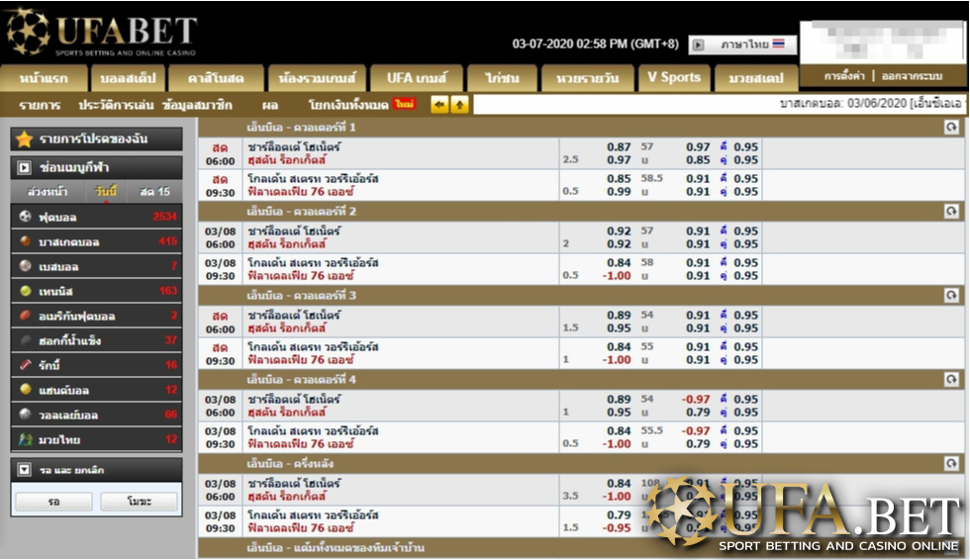The height and width of the screenshot is (560, 970).
Task: Pick over 0.91 odds in Quarter 3 first match
Action: [x=698, y=315]
